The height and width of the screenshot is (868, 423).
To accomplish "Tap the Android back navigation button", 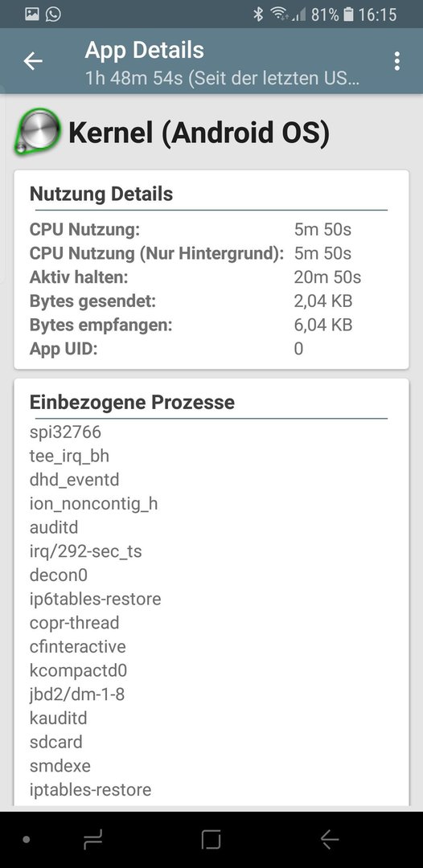I will (330, 840).
